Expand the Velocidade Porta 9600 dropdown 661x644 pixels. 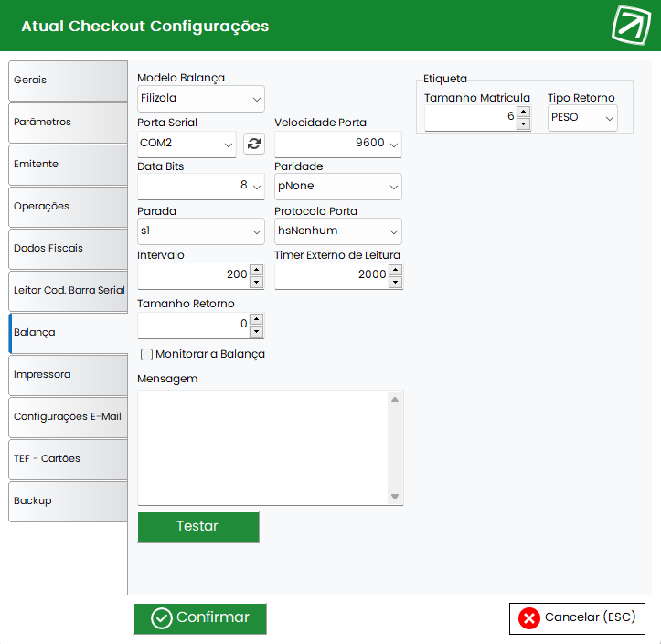(338, 144)
